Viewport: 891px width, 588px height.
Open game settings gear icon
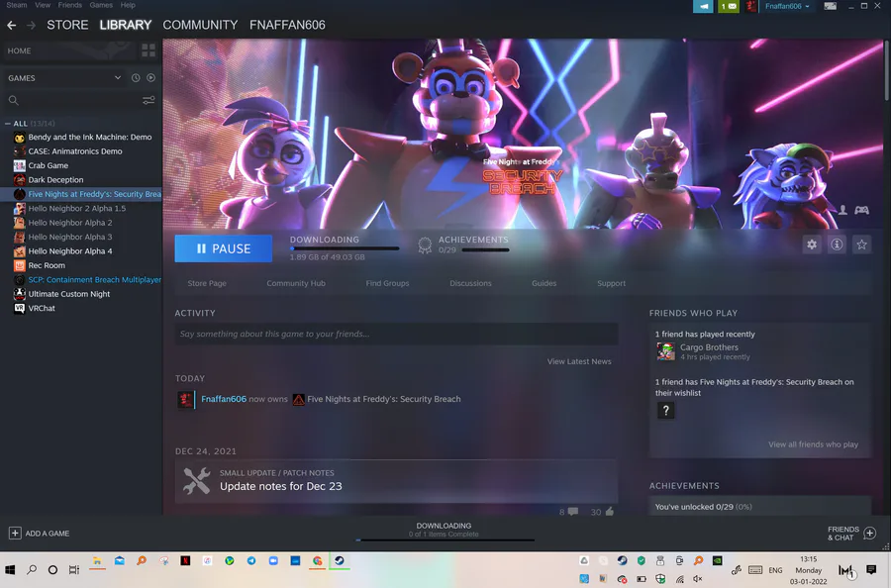812,245
